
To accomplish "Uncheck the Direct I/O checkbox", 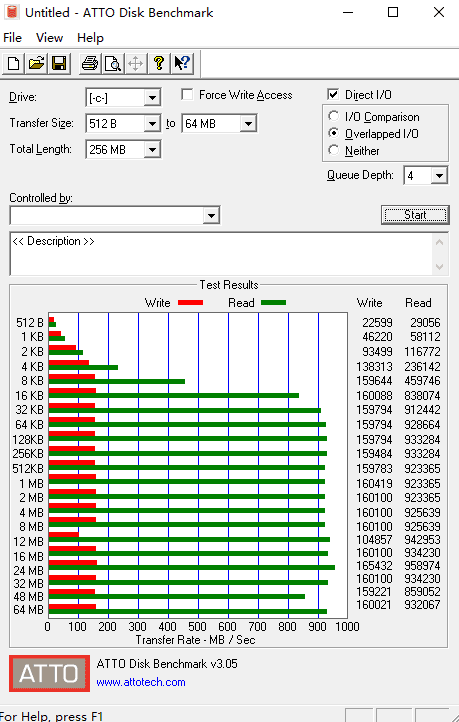I will [333, 94].
